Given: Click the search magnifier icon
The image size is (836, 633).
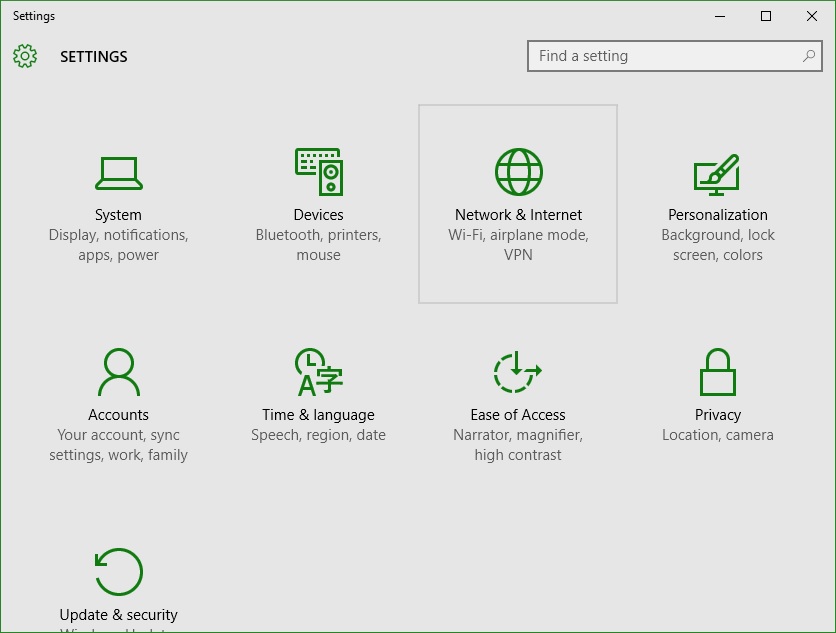Looking at the screenshot, I should click(809, 55).
